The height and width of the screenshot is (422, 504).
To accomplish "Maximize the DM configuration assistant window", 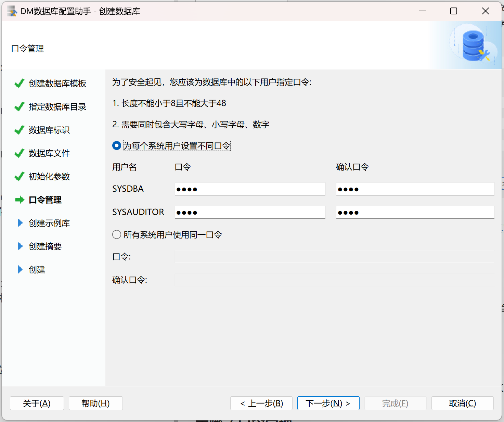I will tap(454, 11).
